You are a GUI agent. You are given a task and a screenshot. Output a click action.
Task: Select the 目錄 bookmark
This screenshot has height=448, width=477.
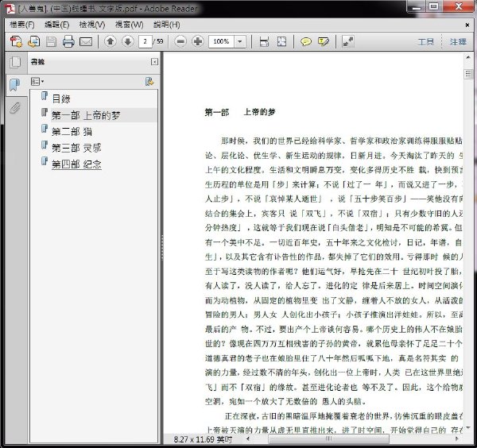(x=61, y=98)
